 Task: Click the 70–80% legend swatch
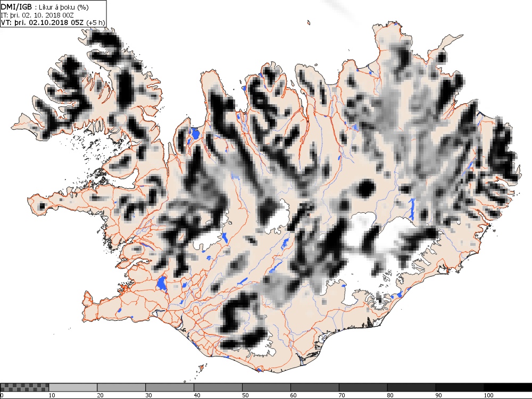click(x=363, y=387)
